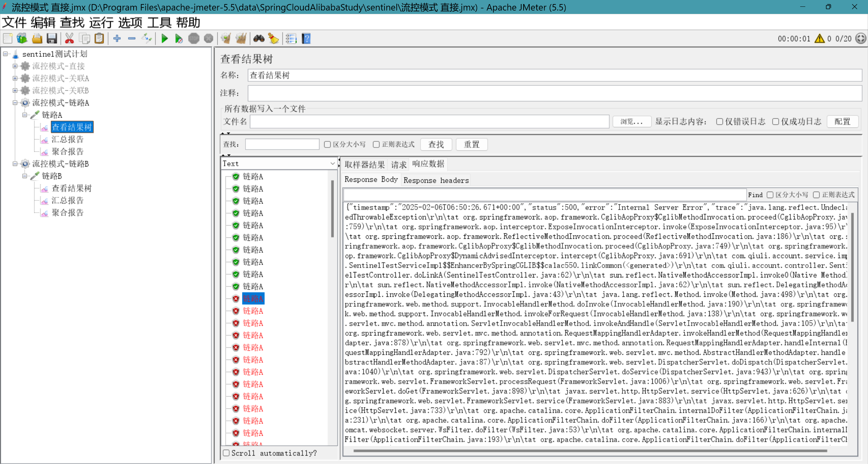The width and height of the screenshot is (868, 464).
Task: Click the Clear All broom icons button
Action: [x=241, y=39]
